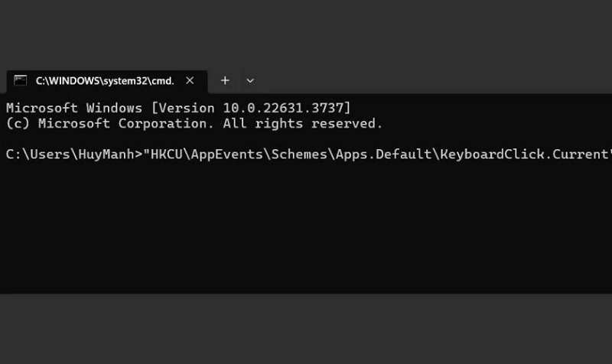The image size is (612, 364).
Task: Click the gray background above the terminal window
Action: click(x=306, y=34)
